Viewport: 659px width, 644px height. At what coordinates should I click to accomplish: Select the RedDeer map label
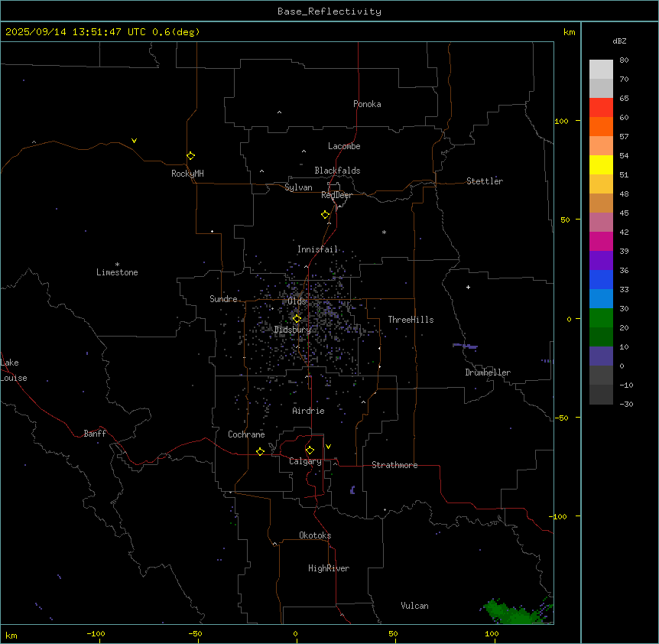(x=336, y=195)
